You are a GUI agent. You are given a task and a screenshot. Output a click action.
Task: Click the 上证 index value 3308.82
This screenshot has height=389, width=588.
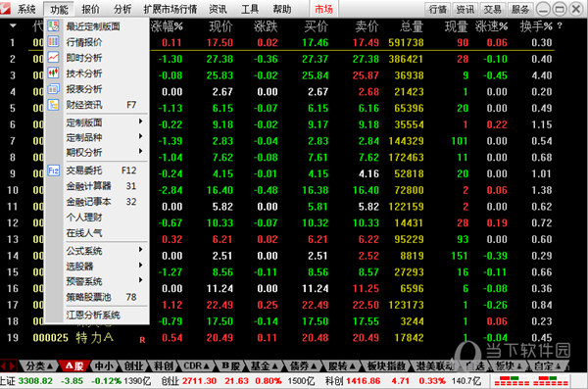[x=35, y=381]
